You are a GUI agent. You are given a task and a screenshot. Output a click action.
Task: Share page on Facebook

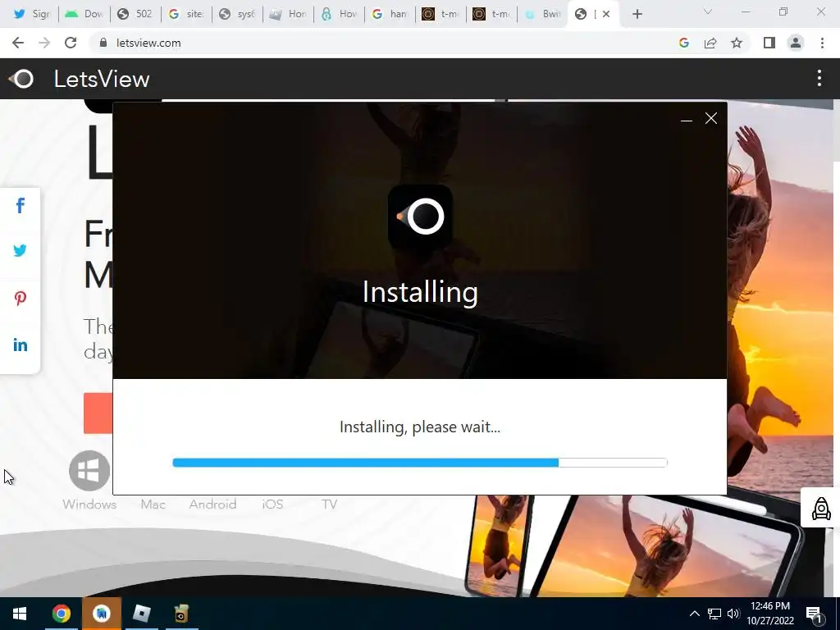21,206
